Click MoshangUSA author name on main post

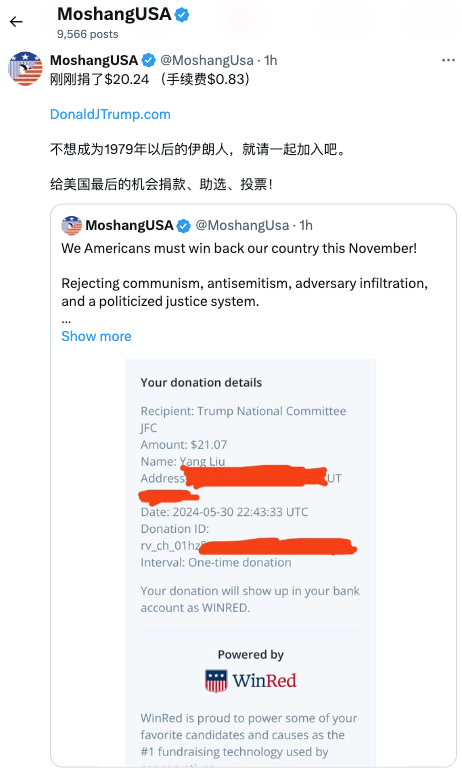(94, 60)
